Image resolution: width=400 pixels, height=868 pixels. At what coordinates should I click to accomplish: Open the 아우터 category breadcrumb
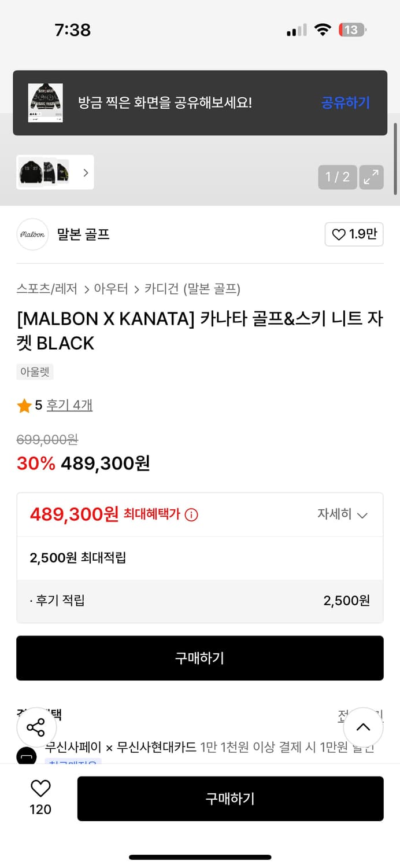click(x=111, y=289)
